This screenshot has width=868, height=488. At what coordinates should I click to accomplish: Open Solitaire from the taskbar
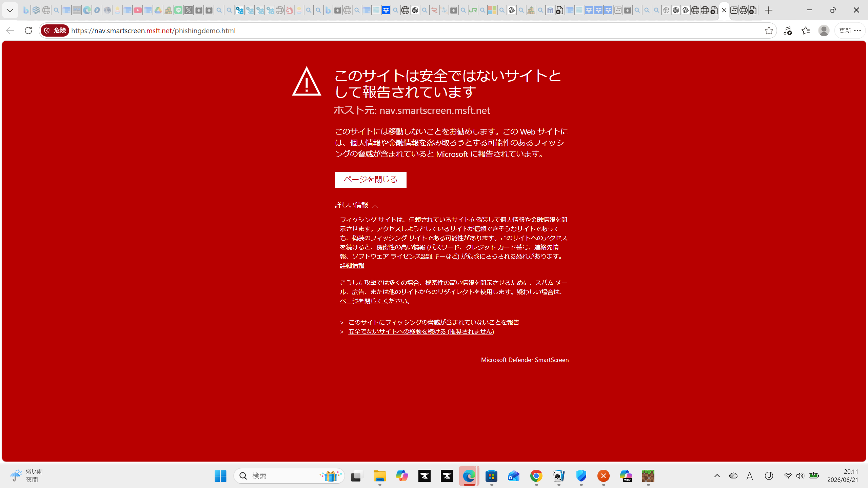[x=558, y=476]
